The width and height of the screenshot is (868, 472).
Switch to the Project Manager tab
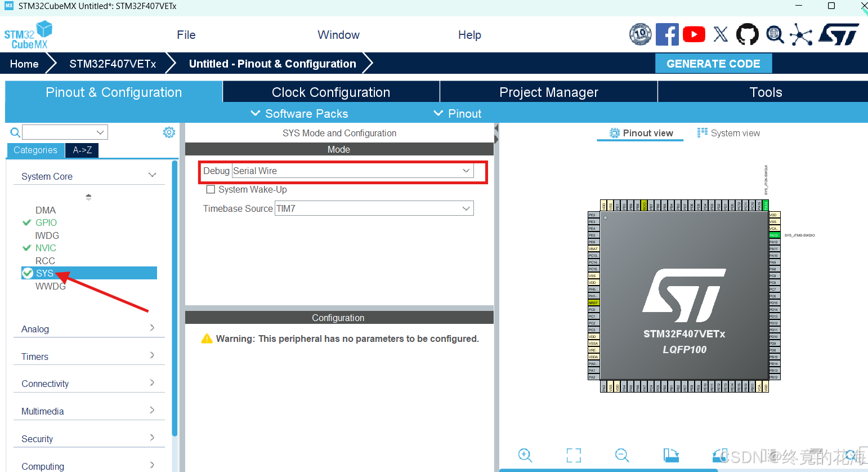pos(549,92)
